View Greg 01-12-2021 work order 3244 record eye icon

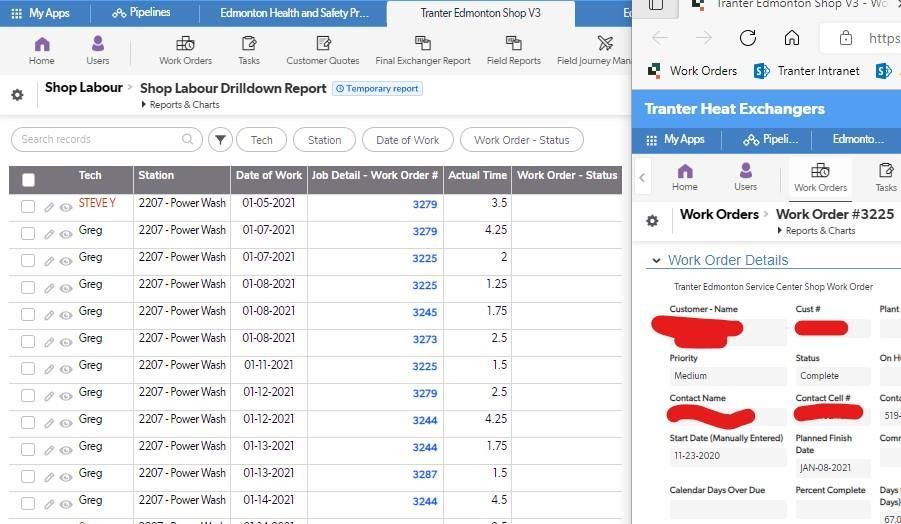pos(66,423)
